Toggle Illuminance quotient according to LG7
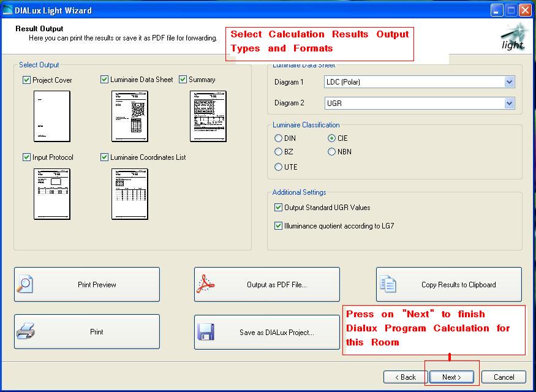 tap(279, 225)
